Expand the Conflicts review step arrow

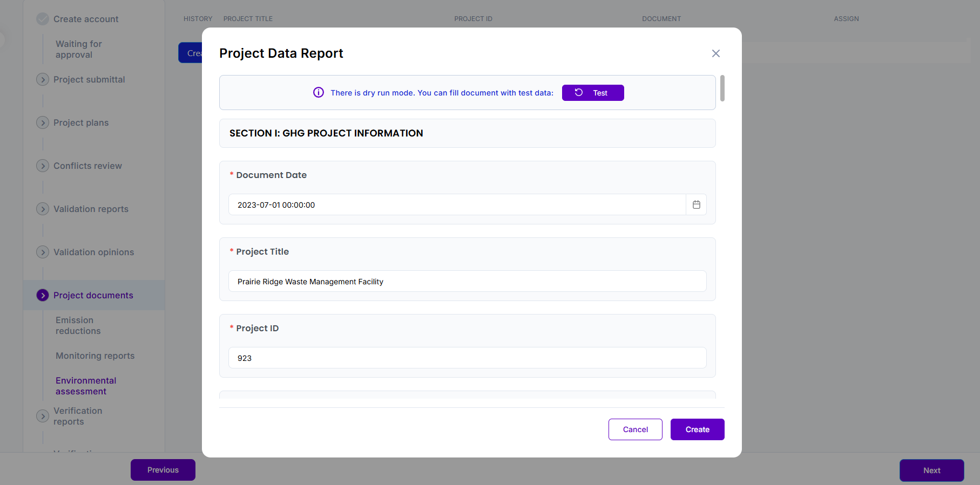pyautogui.click(x=43, y=166)
